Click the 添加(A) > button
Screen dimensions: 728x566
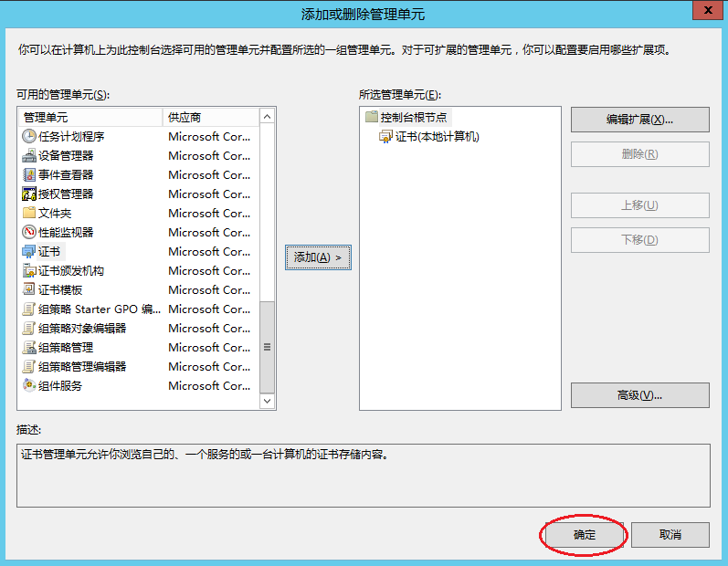pos(318,257)
